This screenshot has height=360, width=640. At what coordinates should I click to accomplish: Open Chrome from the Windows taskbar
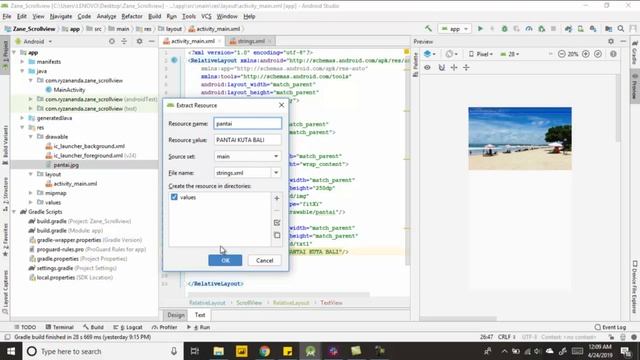coord(264,351)
